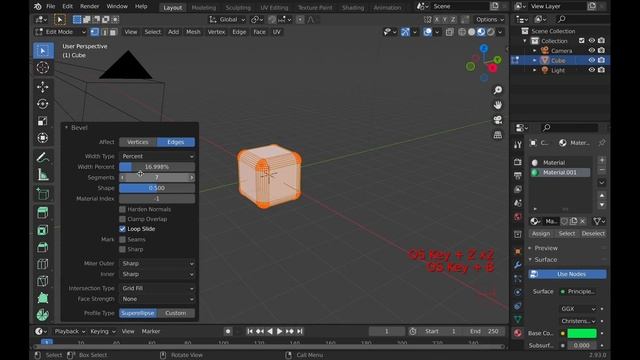The width and height of the screenshot is (640, 360).
Task: Activate the Extrude Region tool
Action: pos(43,213)
